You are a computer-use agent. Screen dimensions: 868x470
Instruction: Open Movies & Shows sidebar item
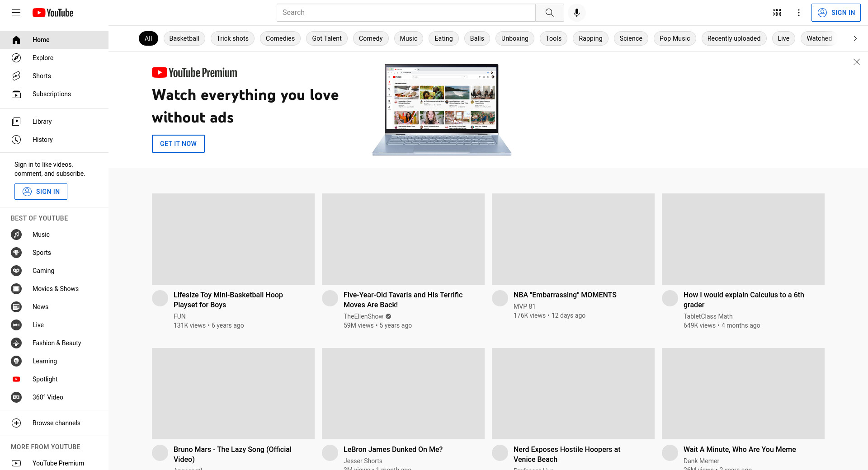(54, 289)
